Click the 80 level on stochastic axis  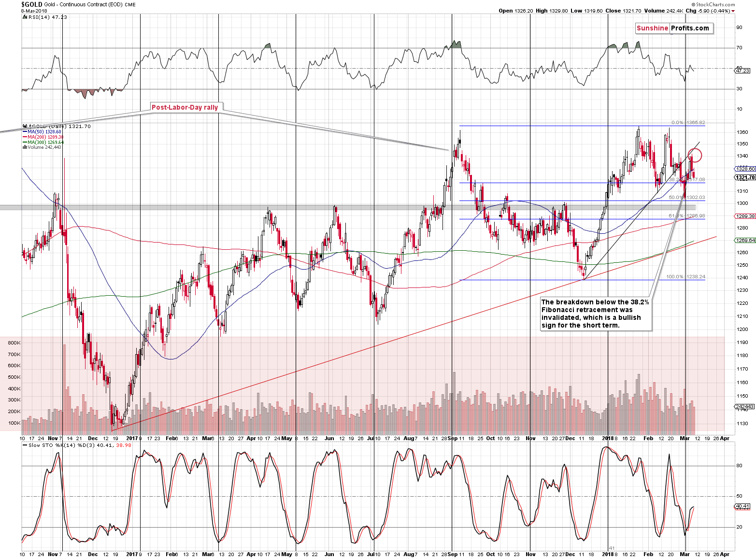(x=739, y=466)
